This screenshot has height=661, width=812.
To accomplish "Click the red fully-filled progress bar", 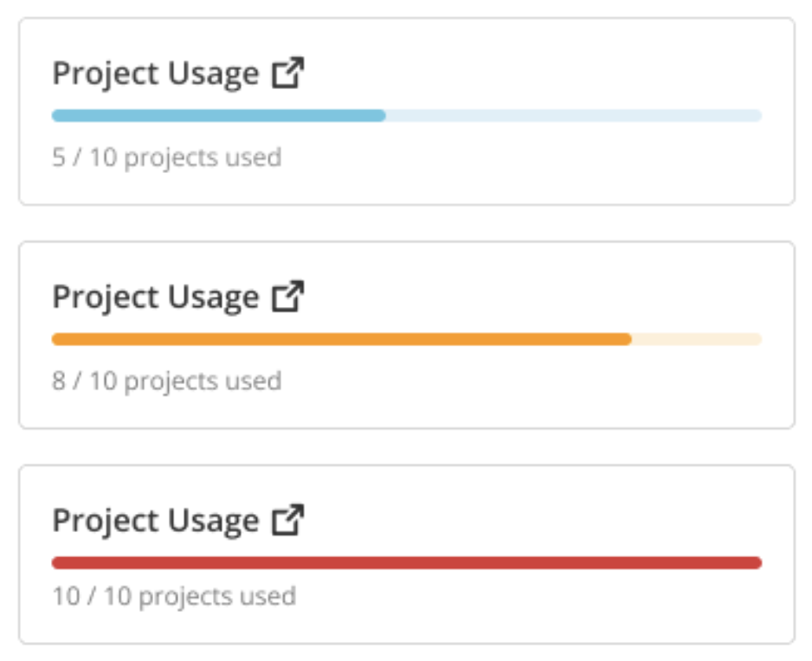I will tap(407, 562).
